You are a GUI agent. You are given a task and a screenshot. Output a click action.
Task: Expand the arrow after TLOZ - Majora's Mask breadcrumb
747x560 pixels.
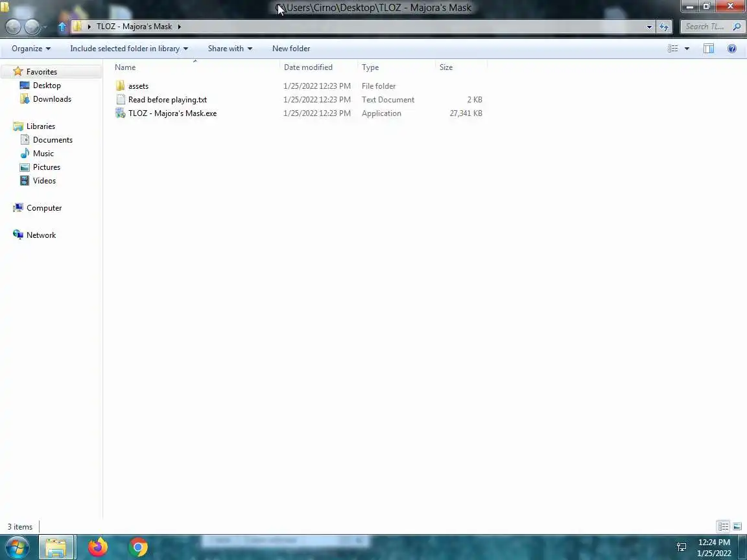(x=179, y=27)
